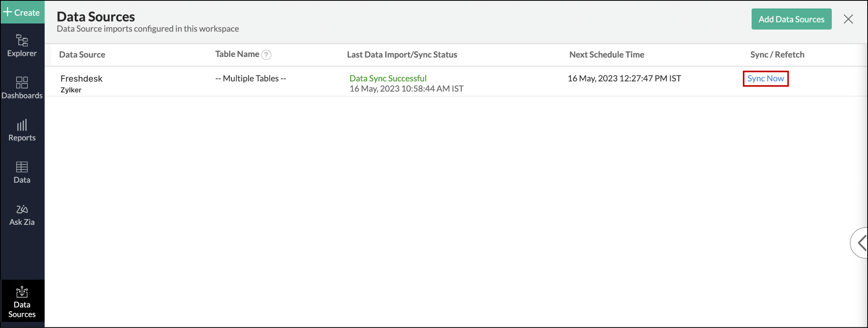This screenshot has height=328, width=868.
Task: Select the Freshdesk data source name
Action: pyautogui.click(x=81, y=79)
